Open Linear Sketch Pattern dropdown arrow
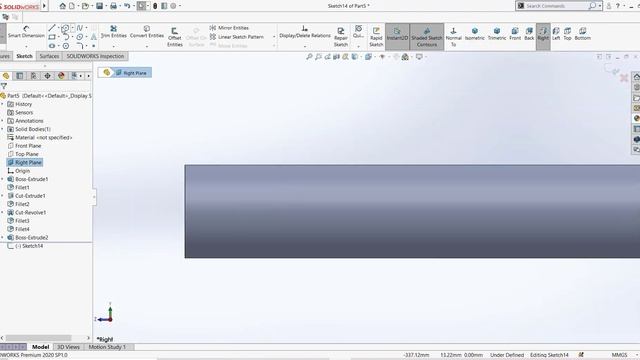This screenshot has height=360, width=640. (273, 37)
